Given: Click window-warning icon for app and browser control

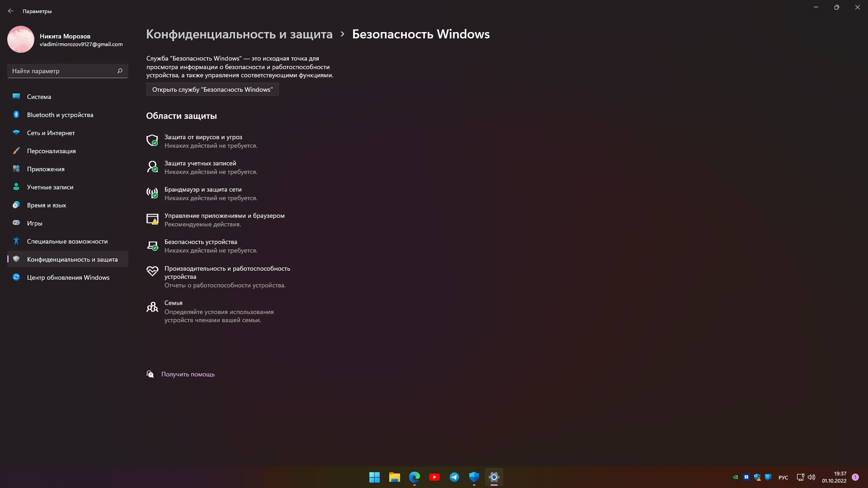Looking at the screenshot, I should click(152, 219).
